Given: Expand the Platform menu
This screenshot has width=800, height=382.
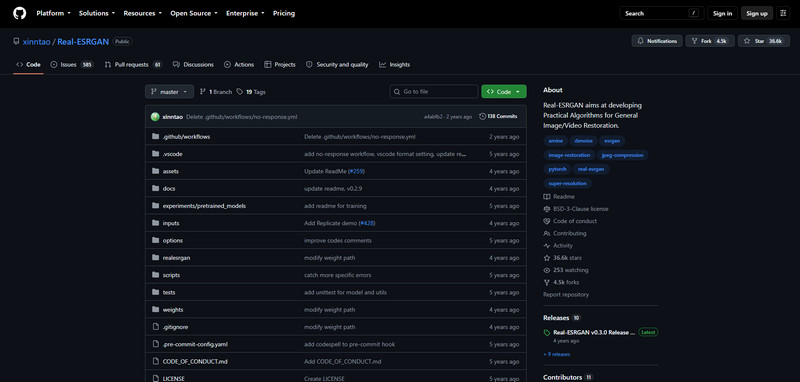Looking at the screenshot, I should 53,13.
